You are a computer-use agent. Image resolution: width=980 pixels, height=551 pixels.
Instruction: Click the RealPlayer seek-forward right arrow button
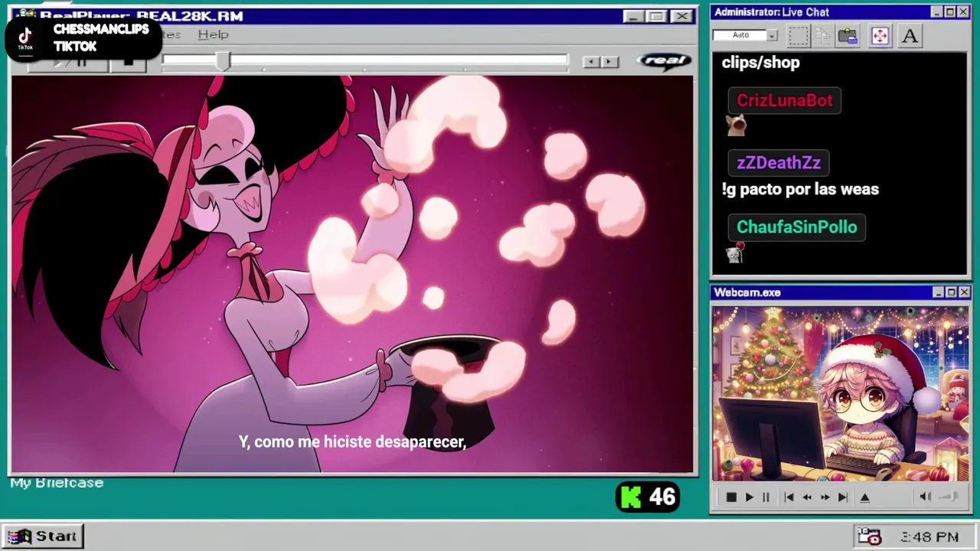pos(609,62)
